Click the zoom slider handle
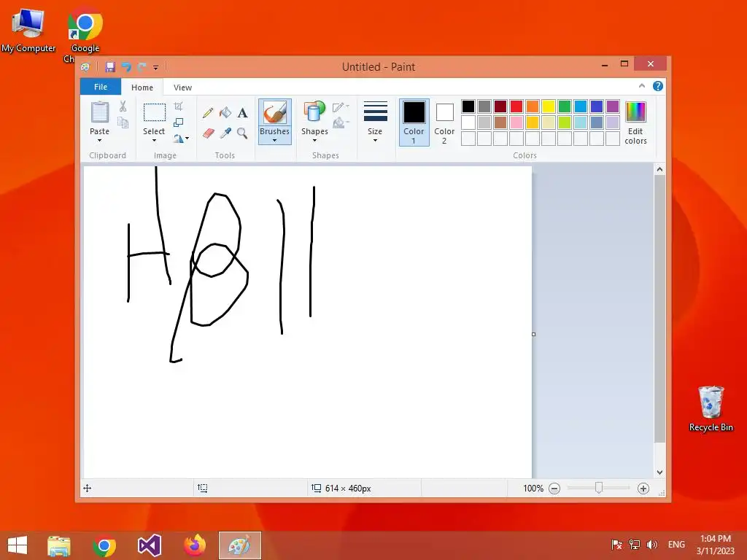 (x=599, y=488)
